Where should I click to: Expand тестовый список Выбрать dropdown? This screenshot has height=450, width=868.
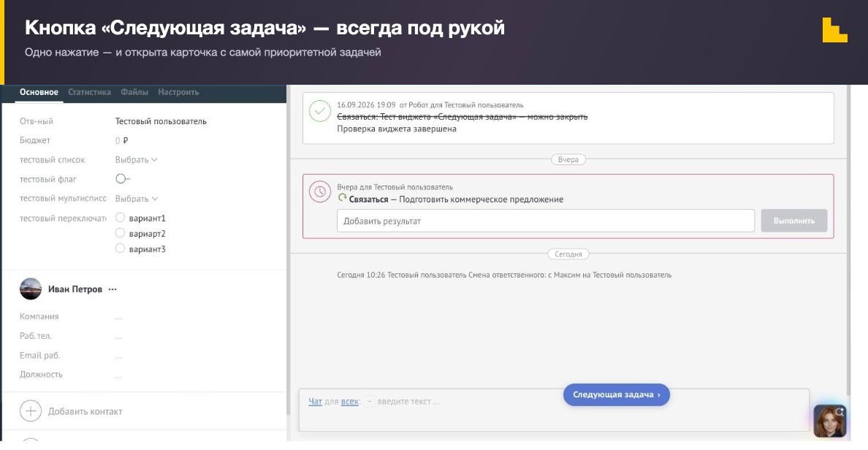pos(136,160)
